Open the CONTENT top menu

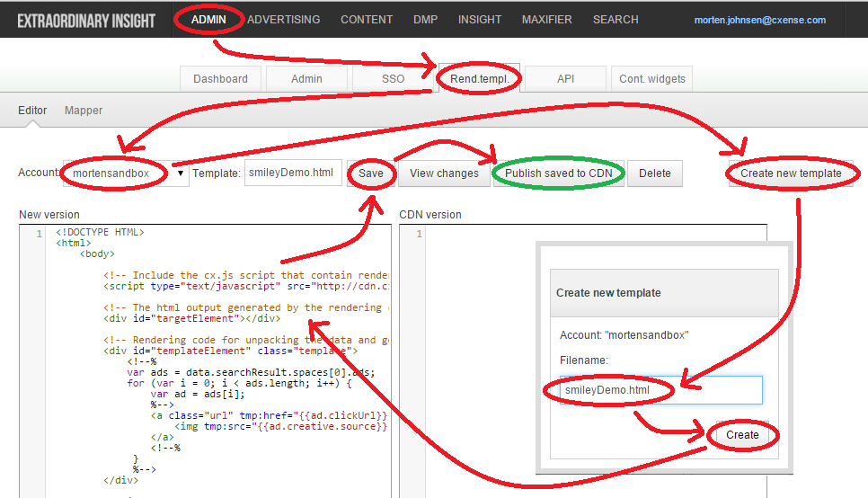coord(367,20)
